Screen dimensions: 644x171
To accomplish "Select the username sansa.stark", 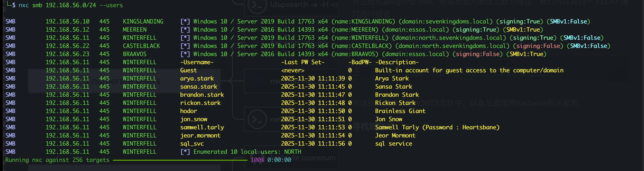I will coord(199,87).
